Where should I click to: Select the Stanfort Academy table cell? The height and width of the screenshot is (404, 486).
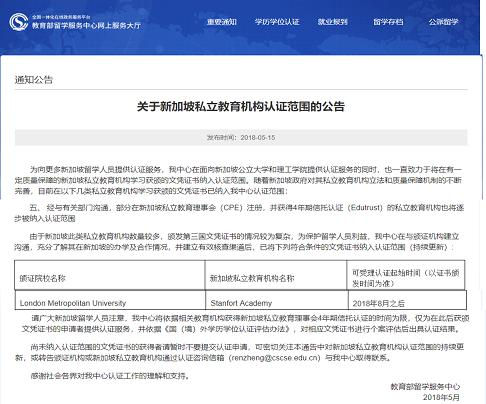pyautogui.click(x=277, y=300)
